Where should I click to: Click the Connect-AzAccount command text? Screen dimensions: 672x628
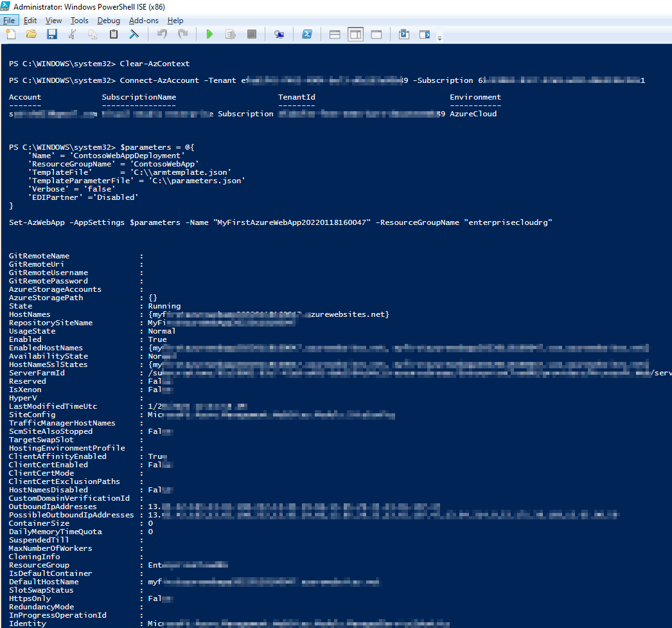(159, 80)
